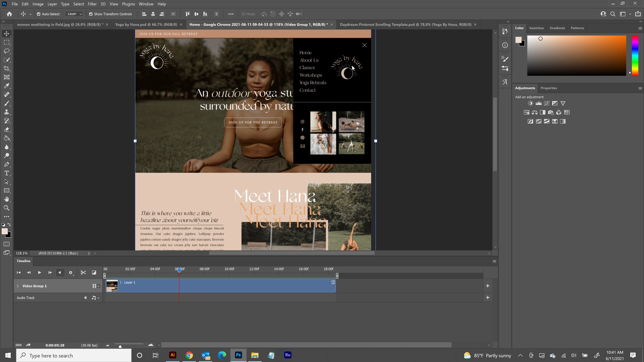Select the Hand tool

click(7, 199)
